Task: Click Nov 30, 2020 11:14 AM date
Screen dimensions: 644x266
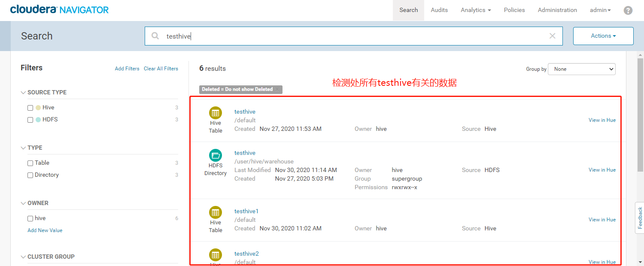Action: (306, 170)
